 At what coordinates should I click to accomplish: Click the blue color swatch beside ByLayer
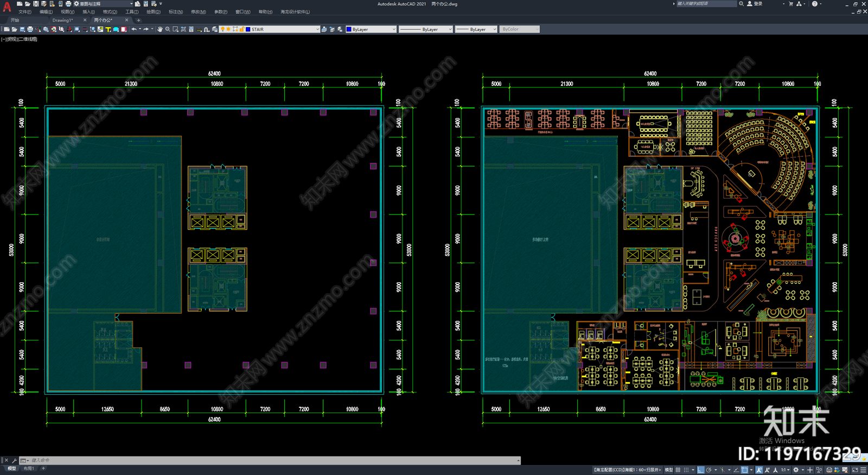349,29
